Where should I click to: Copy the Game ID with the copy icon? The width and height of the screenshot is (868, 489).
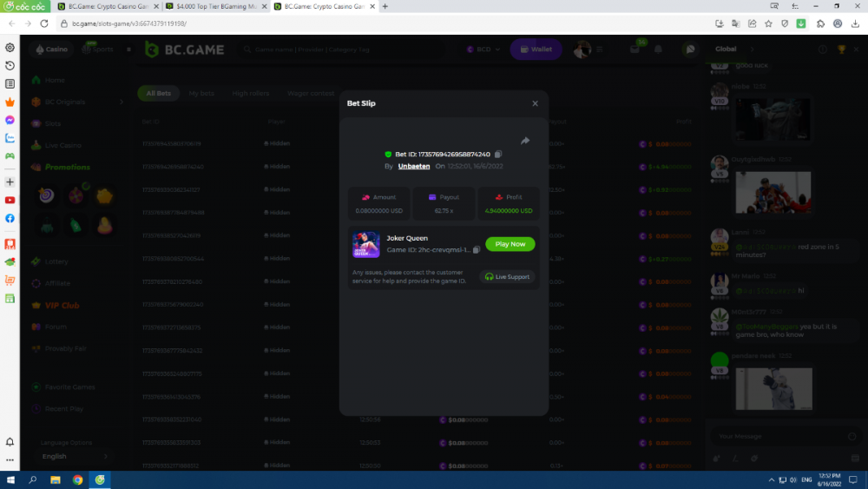coord(477,250)
